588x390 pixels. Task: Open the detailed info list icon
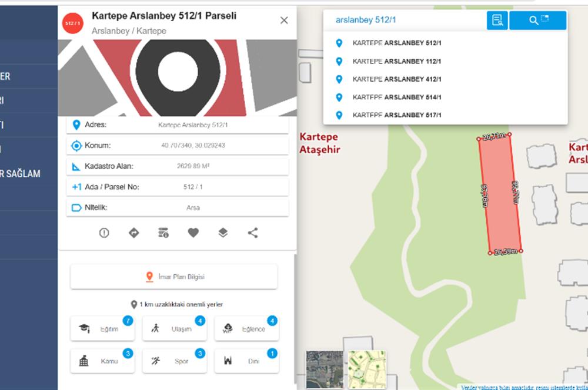pos(163,233)
